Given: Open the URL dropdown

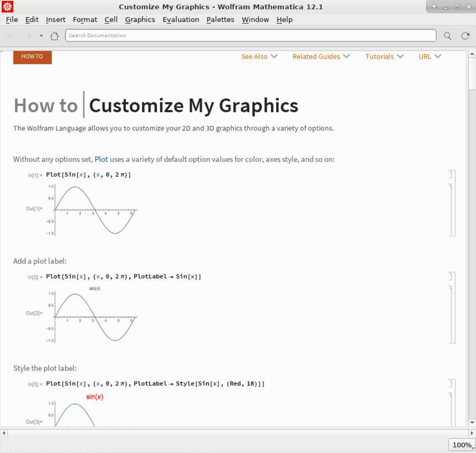Looking at the screenshot, I should point(429,56).
